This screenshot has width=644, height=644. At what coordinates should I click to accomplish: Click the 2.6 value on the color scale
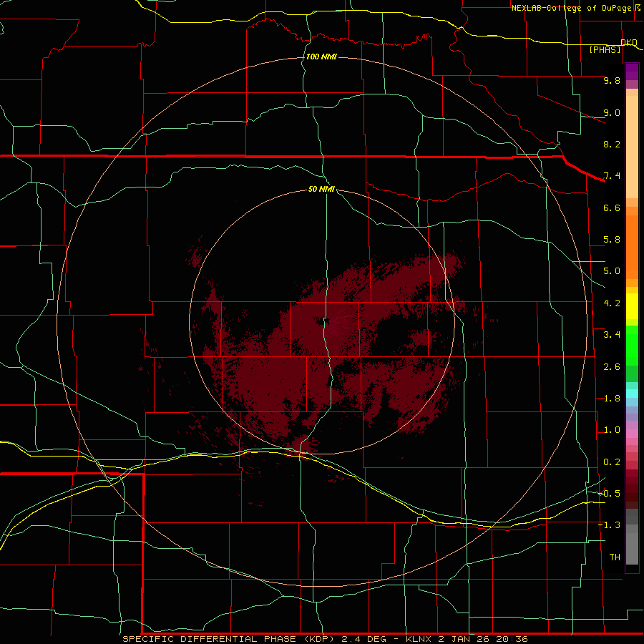click(612, 367)
